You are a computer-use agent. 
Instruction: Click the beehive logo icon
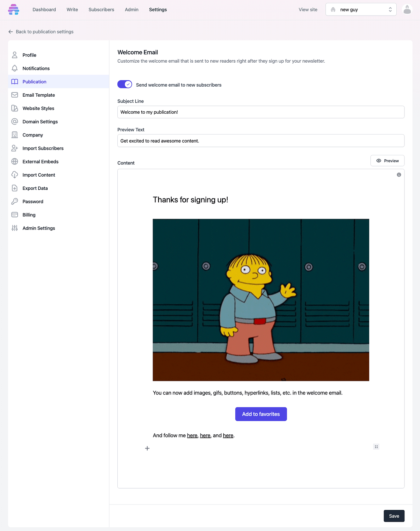[x=14, y=10]
